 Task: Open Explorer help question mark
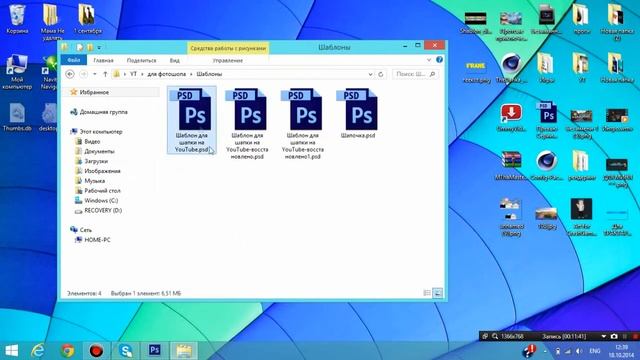[x=439, y=60]
